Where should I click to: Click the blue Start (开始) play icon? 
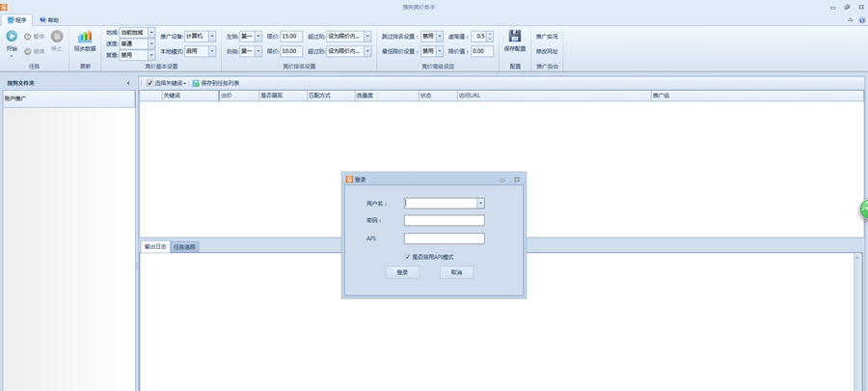[12, 37]
